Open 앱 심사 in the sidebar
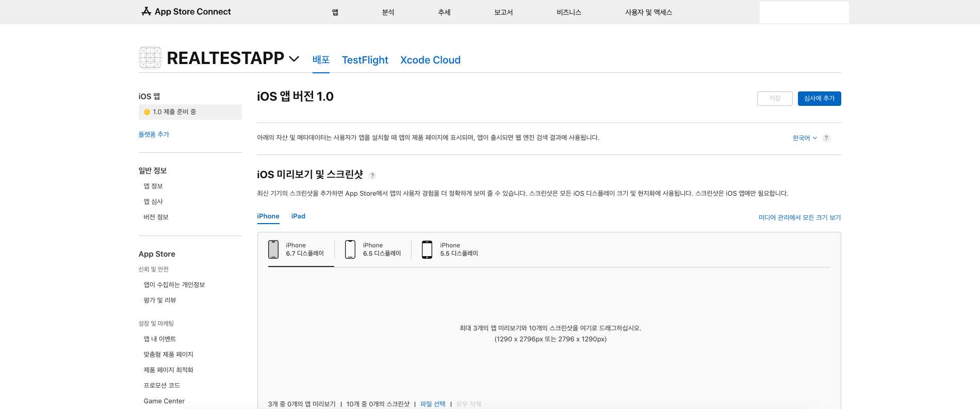This screenshot has height=409, width=980. [x=153, y=201]
